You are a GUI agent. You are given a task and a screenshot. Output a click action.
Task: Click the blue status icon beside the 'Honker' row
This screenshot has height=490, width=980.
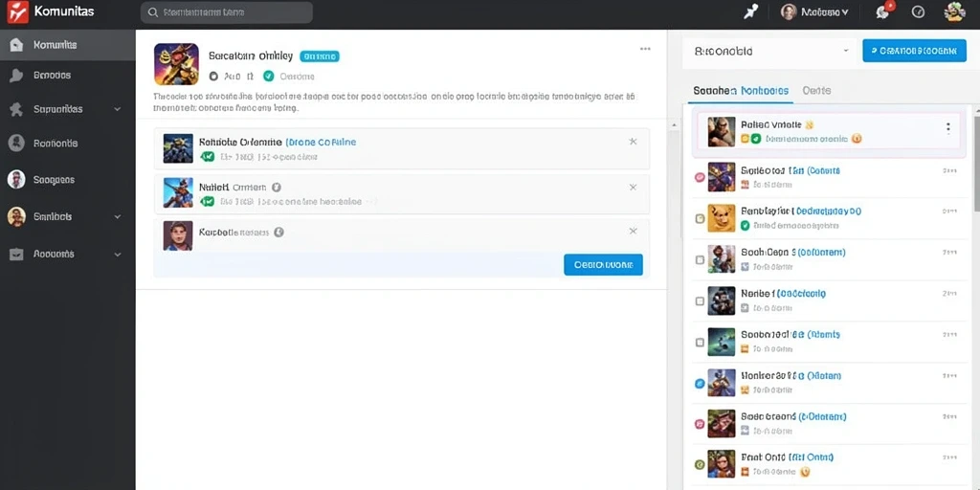point(700,383)
